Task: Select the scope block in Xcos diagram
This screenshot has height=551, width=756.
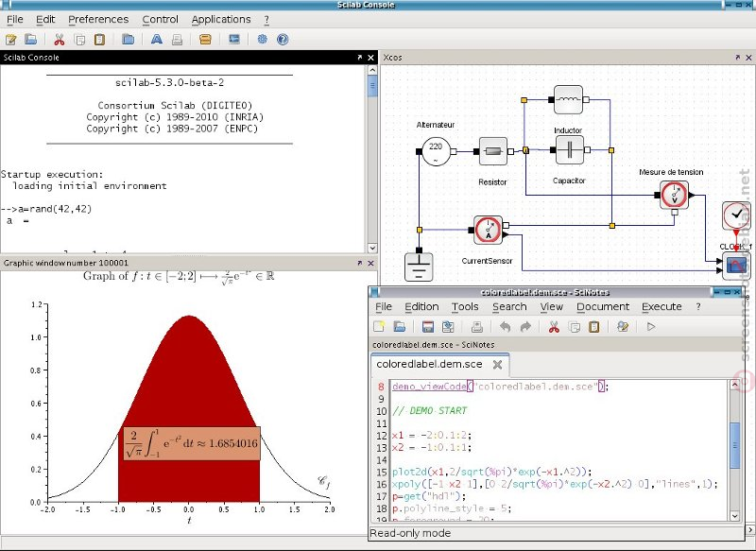Action: [x=737, y=266]
